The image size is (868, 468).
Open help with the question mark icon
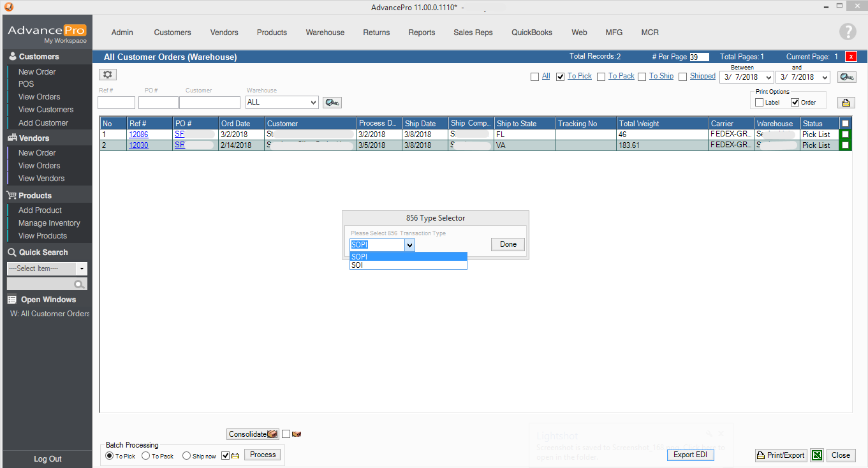click(x=848, y=32)
